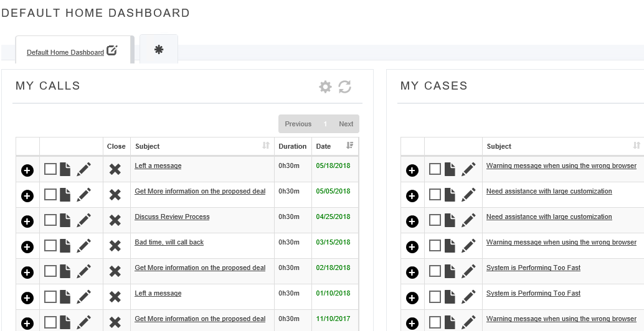Open 'Get More information' call dated 05/05/2018
Viewport: 644px width, 331px height.
tap(200, 191)
